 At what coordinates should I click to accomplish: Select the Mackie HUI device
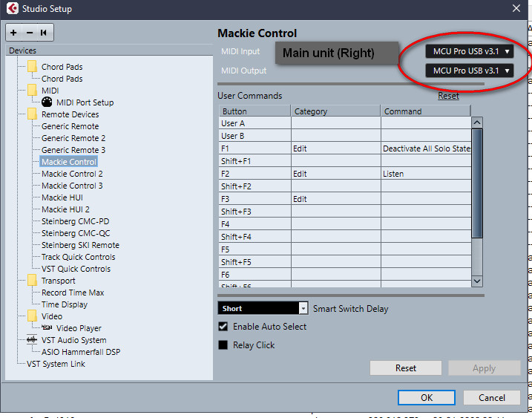pos(62,197)
